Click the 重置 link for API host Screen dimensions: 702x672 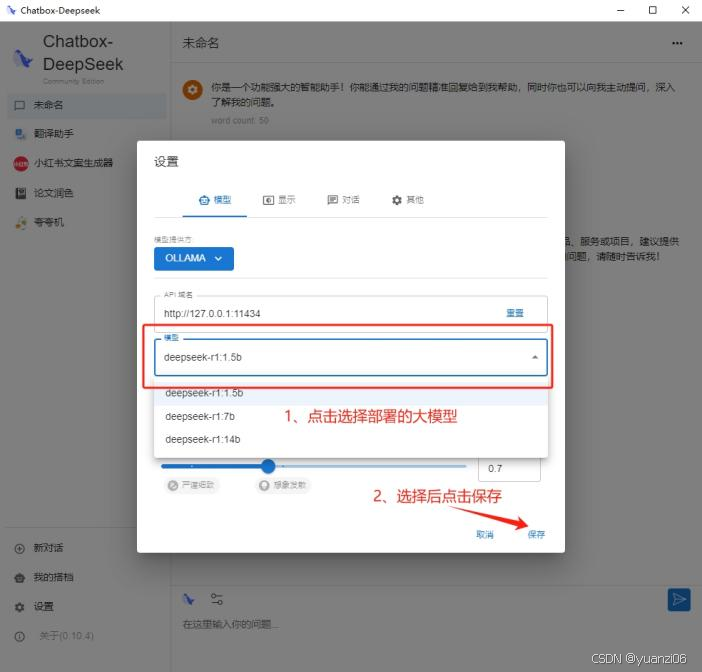coord(514,313)
